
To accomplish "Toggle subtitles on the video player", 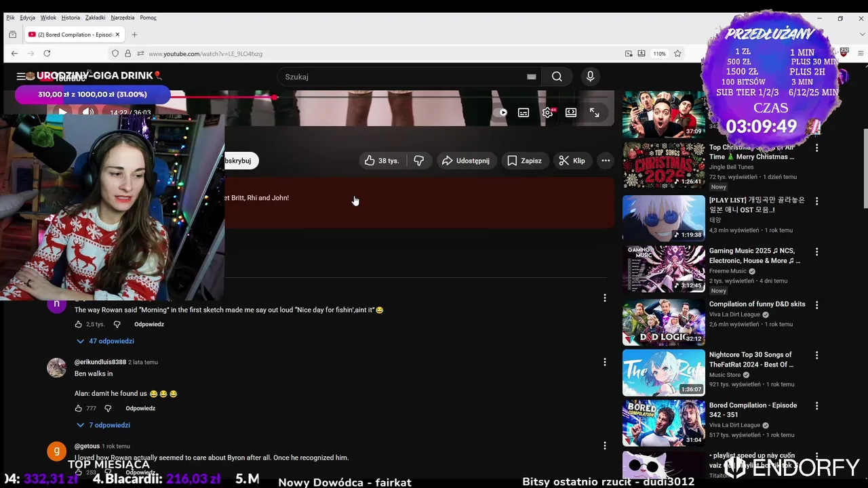I will pyautogui.click(x=524, y=113).
